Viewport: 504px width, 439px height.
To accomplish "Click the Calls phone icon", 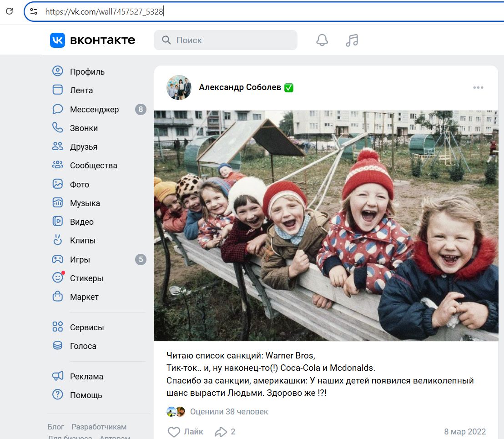I will click(58, 128).
